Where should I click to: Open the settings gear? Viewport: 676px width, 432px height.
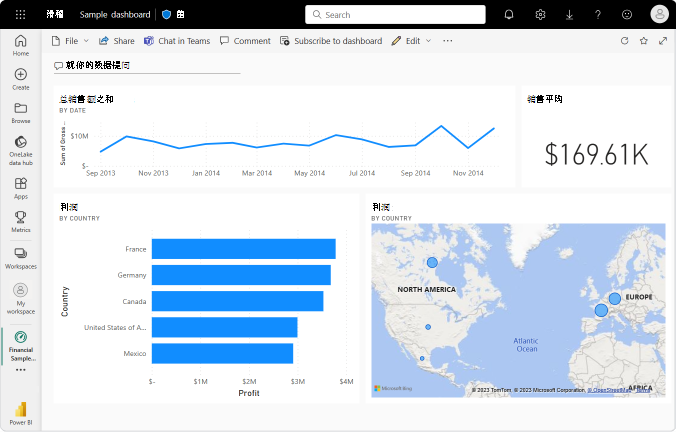pyautogui.click(x=540, y=15)
